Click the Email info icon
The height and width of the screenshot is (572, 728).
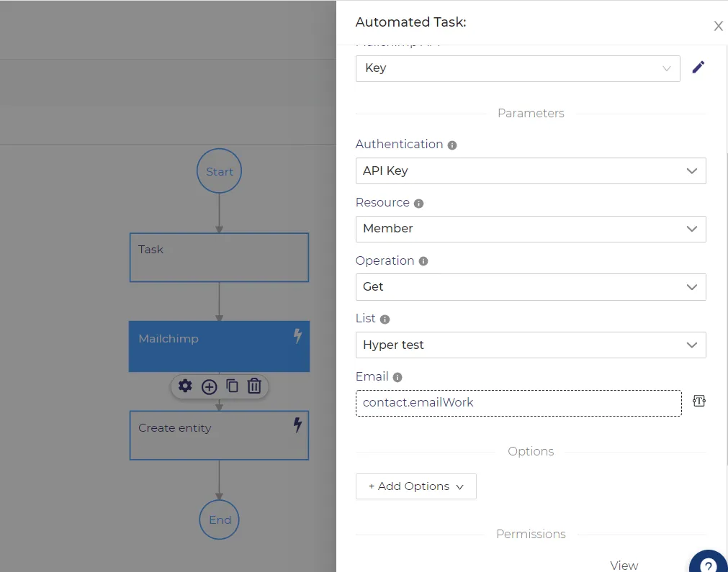(x=397, y=377)
